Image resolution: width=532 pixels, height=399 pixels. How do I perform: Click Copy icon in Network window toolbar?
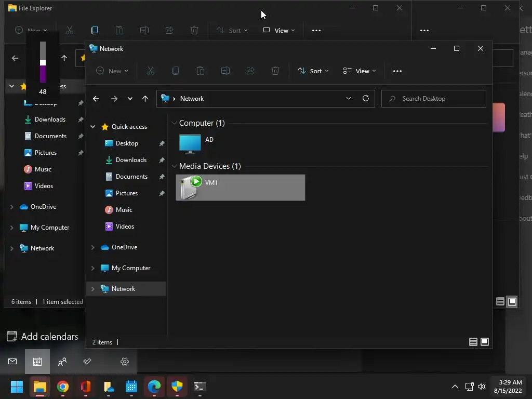click(x=176, y=71)
